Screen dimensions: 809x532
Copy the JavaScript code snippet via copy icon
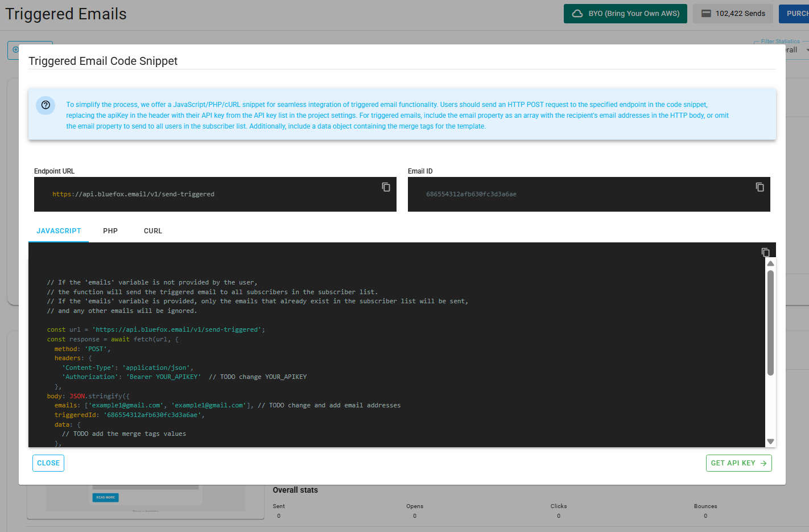click(765, 252)
